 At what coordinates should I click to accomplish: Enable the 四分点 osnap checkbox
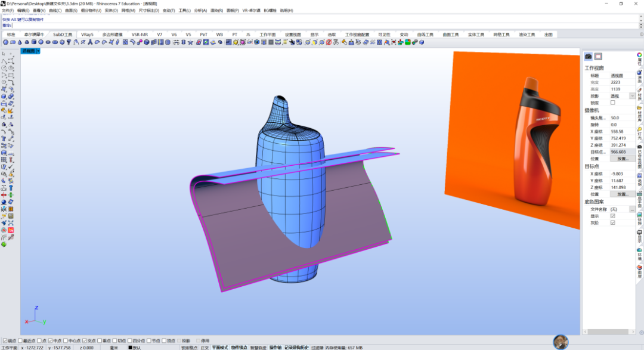[130, 340]
